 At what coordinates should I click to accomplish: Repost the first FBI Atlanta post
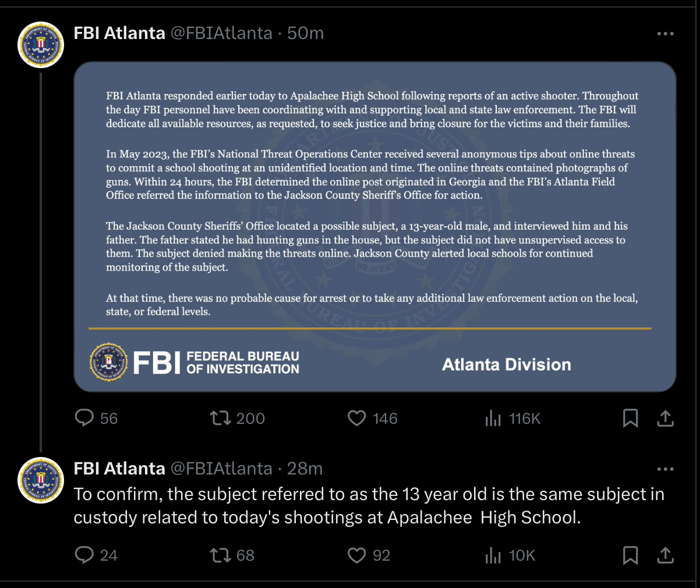coord(221,418)
